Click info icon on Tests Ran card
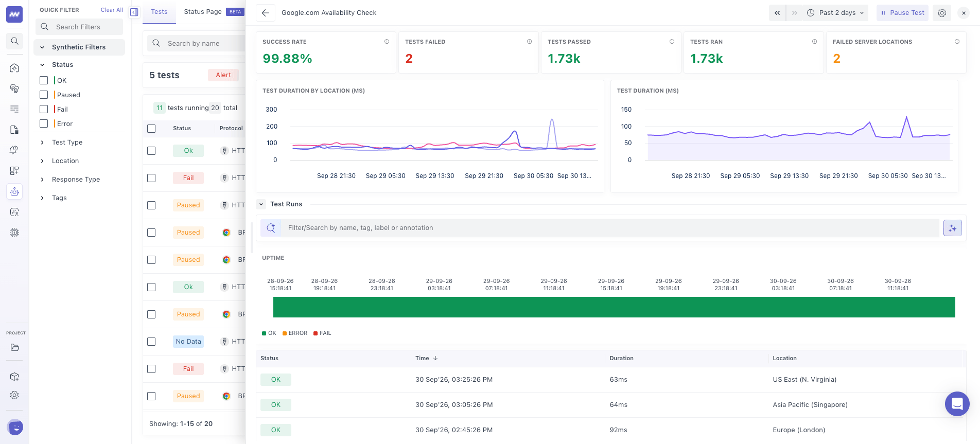Image resolution: width=980 pixels, height=444 pixels. 815,42
